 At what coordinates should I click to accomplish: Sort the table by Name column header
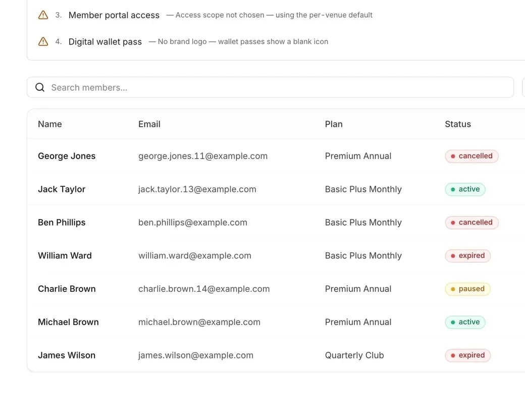50,124
